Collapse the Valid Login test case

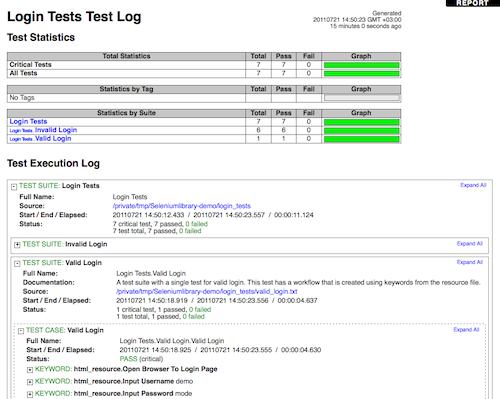coord(21,331)
